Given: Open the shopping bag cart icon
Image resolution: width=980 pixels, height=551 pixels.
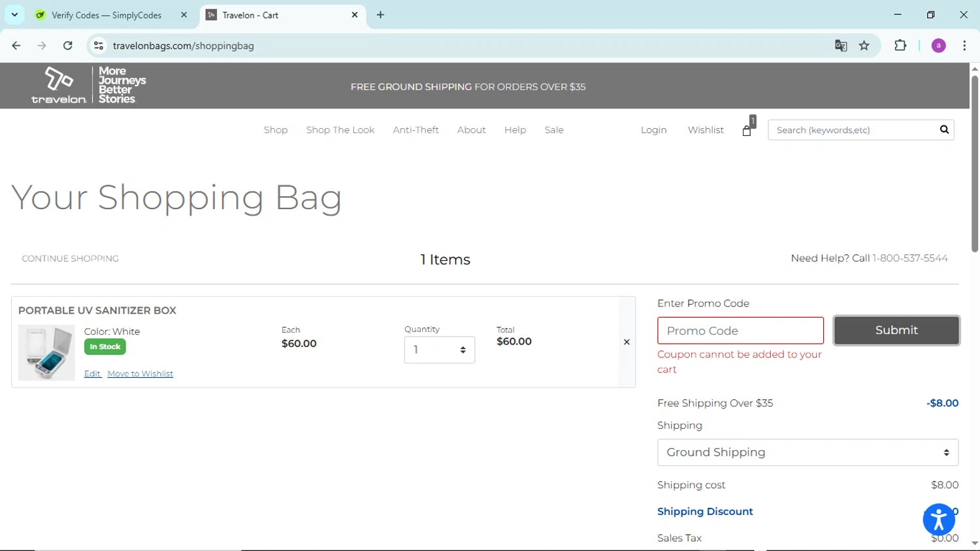Looking at the screenshot, I should (x=747, y=129).
